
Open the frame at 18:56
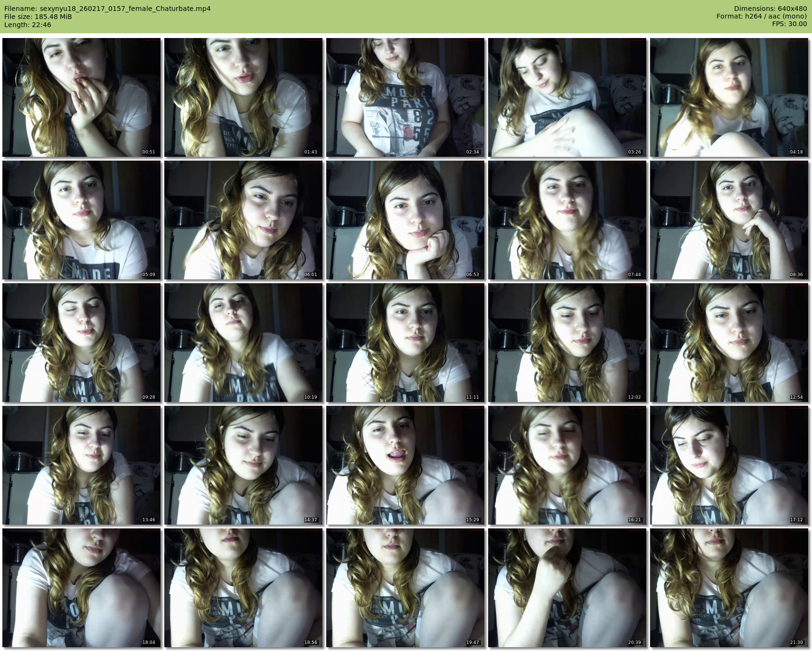pyautogui.click(x=244, y=588)
